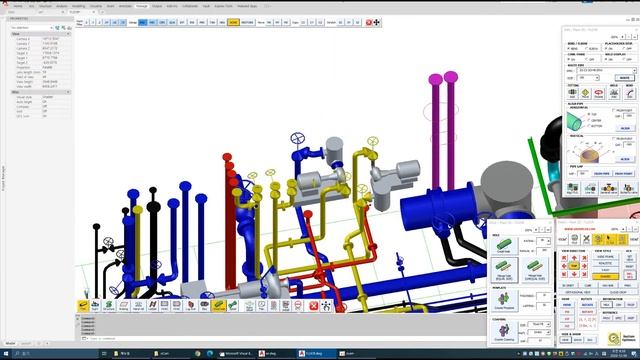
Task: Click the up arrow in view direction grid
Action: pyautogui.click(x=574, y=258)
